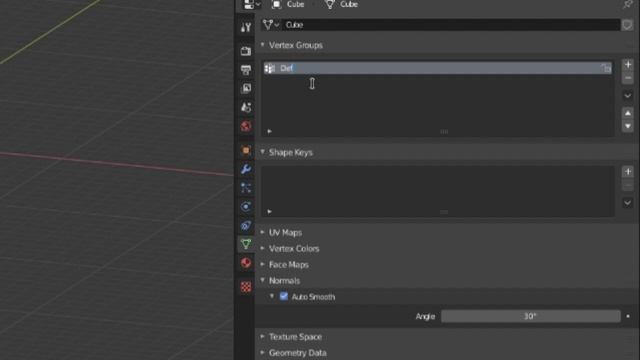Remove the selected vertex group

[x=628, y=78]
